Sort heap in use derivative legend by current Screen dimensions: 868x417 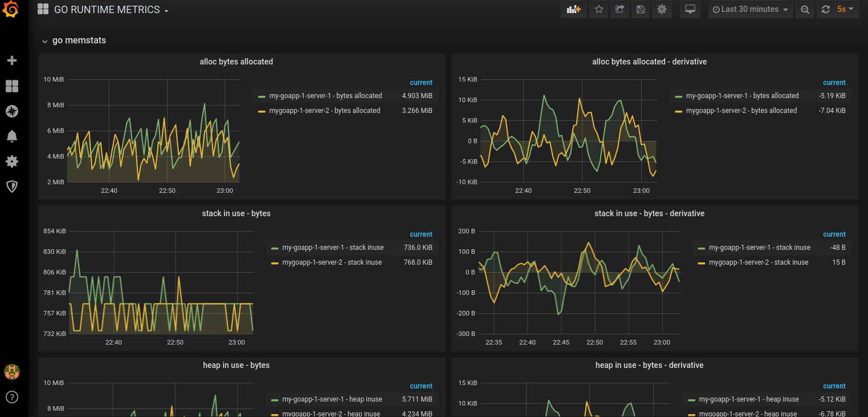834,386
